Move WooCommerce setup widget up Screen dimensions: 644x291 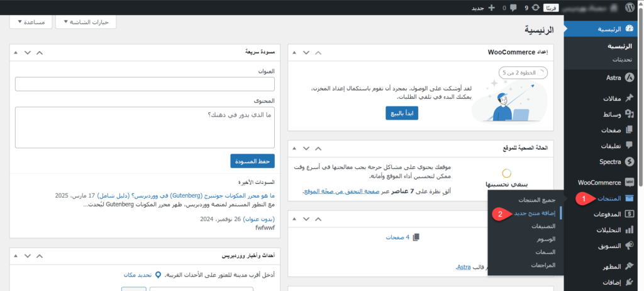coord(318,52)
